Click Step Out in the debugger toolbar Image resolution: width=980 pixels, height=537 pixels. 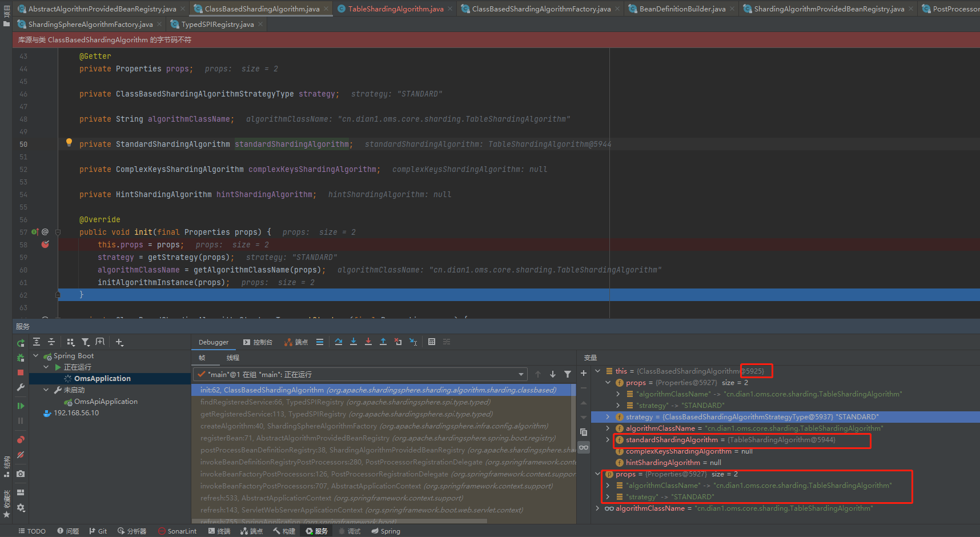tap(383, 342)
